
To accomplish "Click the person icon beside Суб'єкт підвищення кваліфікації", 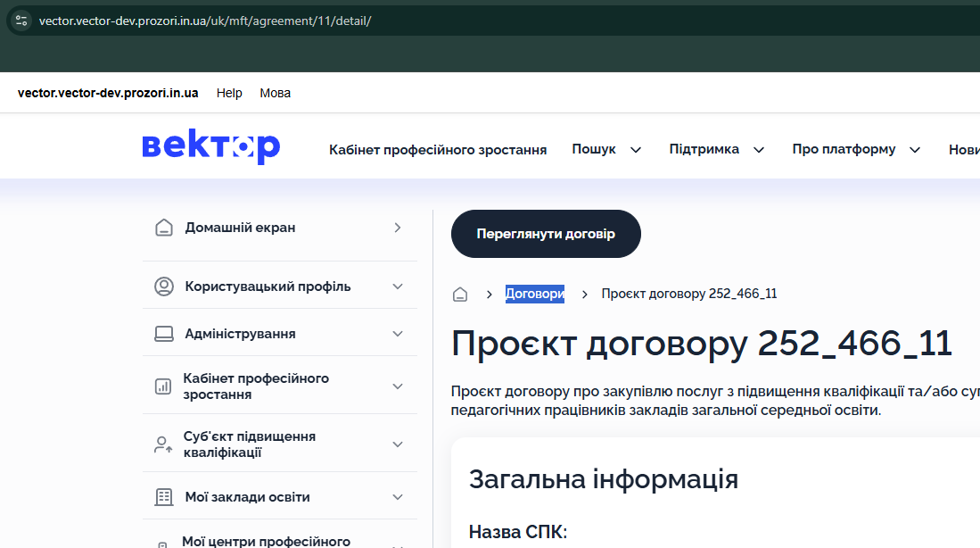I will point(163,444).
